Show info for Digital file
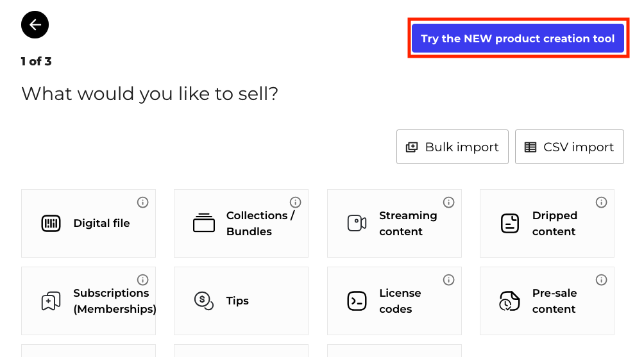Viewport: 644px width, 357px height. [143, 203]
